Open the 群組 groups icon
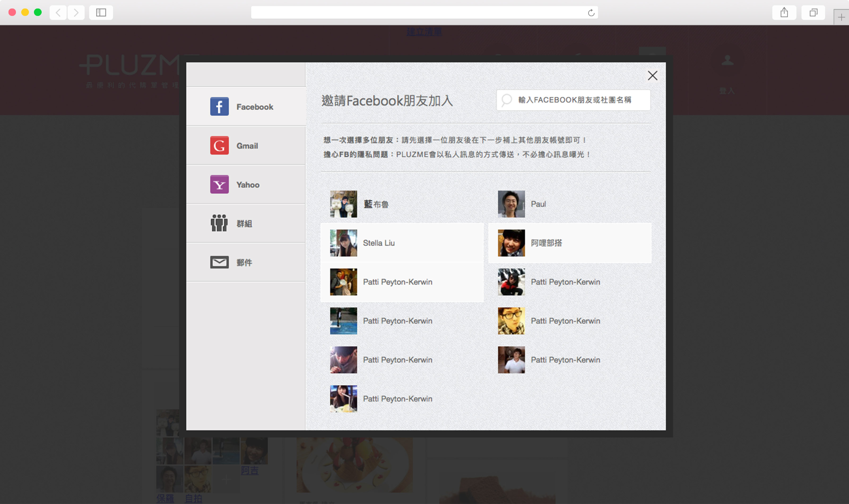 pyautogui.click(x=219, y=223)
